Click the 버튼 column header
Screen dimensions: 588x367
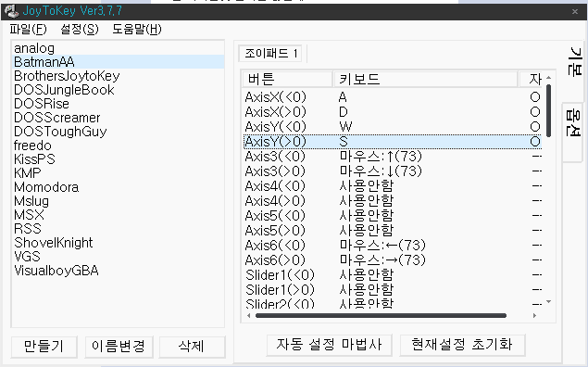point(287,79)
